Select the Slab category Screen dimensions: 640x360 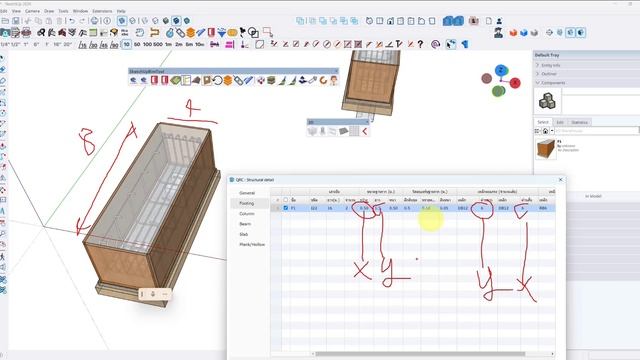click(244, 234)
